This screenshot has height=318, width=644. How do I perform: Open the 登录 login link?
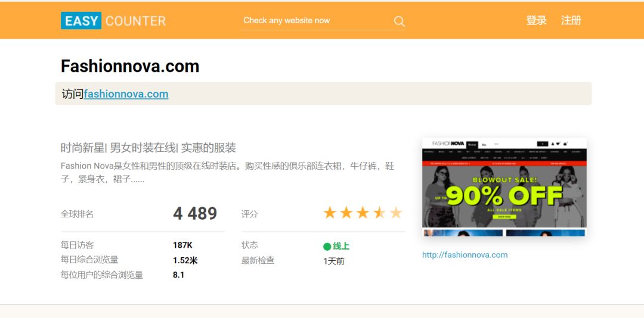click(537, 20)
